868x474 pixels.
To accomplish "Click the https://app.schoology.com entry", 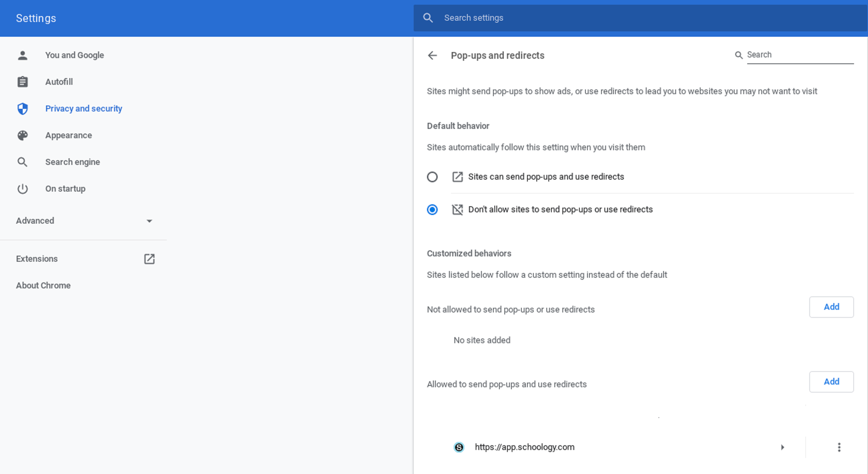I will (x=525, y=447).
